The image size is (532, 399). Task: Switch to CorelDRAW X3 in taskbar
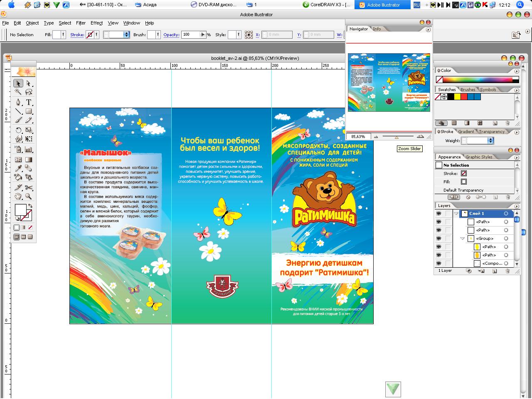pos(326,5)
